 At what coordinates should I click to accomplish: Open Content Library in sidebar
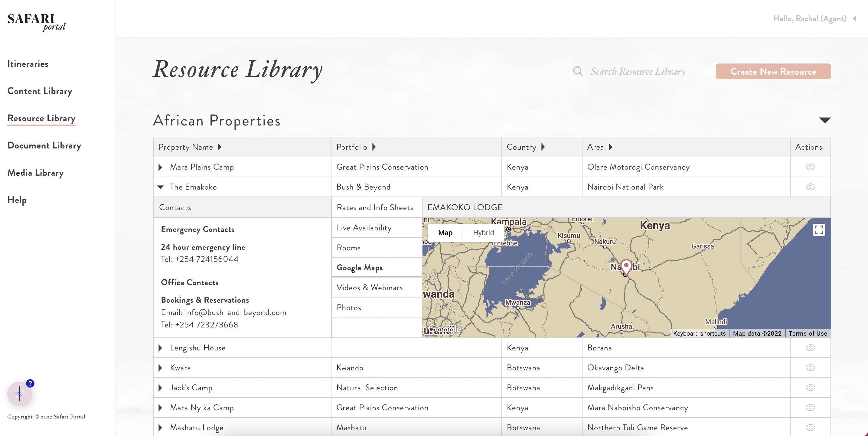pos(39,91)
